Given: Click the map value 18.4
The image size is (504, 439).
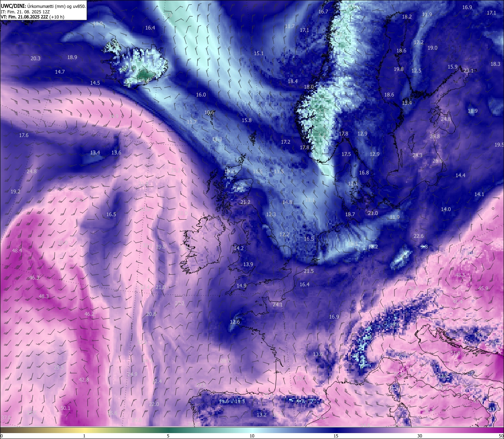Looking at the screenshot, I should pyautogui.click(x=293, y=81).
